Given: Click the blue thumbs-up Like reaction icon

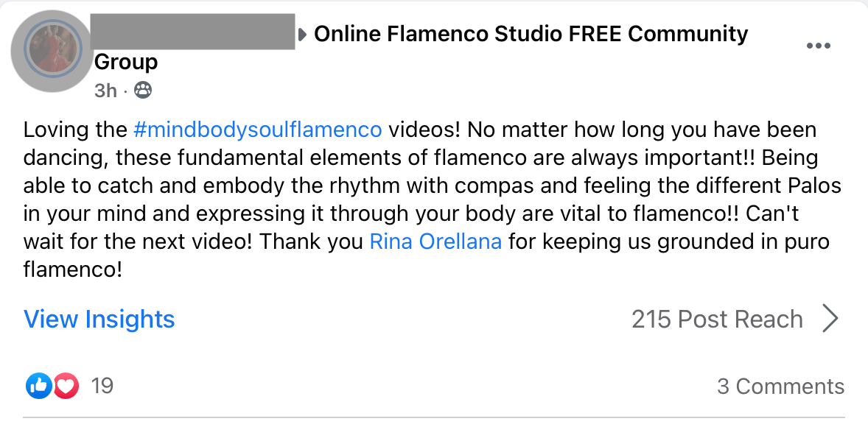Looking at the screenshot, I should [38, 386].
